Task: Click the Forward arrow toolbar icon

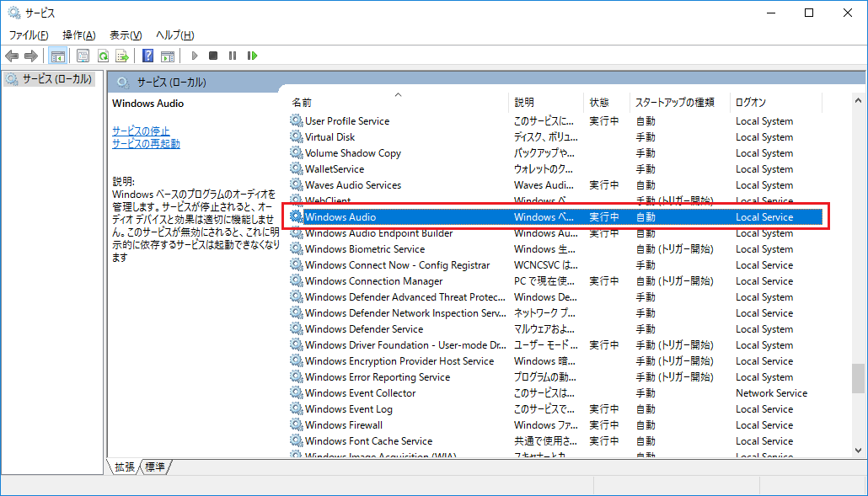Action: pyautogui.click(x=31, y=56)
